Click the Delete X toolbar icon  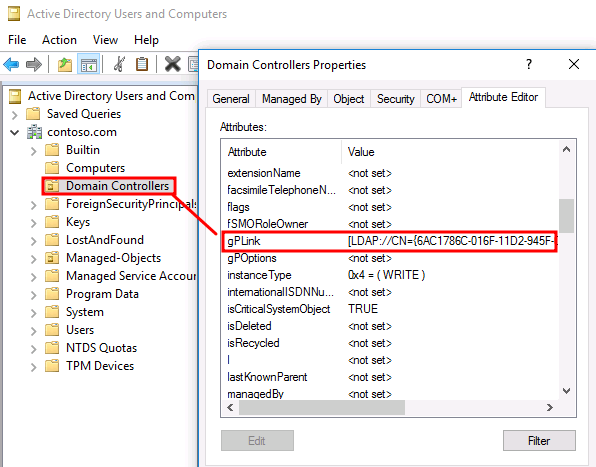(172, 64)
